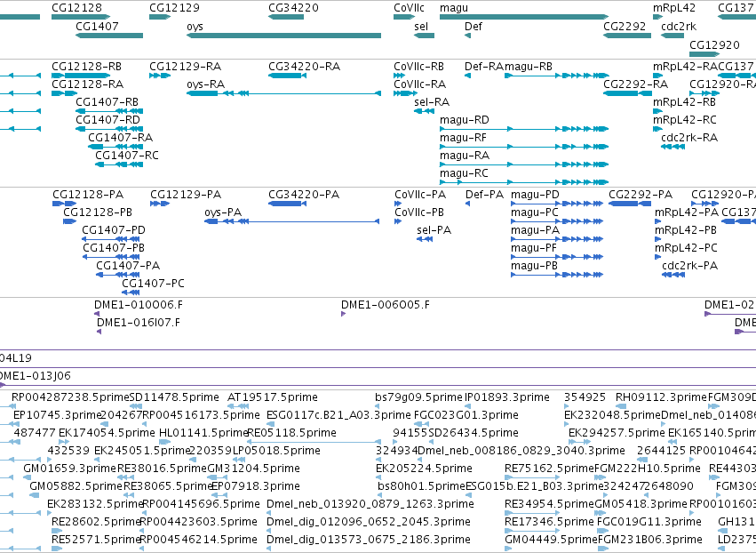756x553 pixels.
Task: Select the CG2292 gene label
Action: pos(625,26)
